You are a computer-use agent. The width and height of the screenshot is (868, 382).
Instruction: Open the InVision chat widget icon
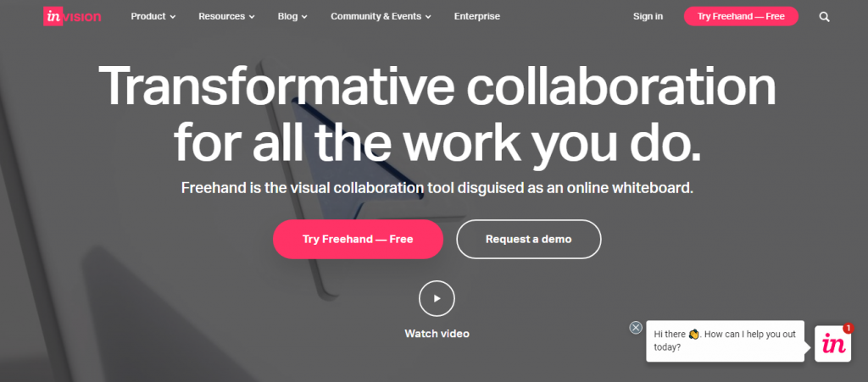[x=832, y=344]
